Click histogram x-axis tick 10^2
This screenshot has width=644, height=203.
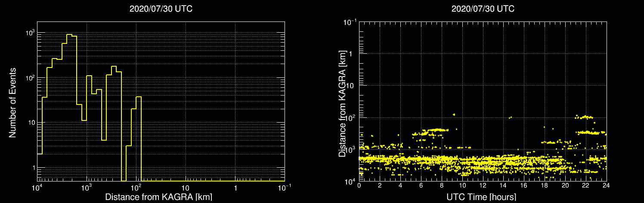(x=136, y=188)
